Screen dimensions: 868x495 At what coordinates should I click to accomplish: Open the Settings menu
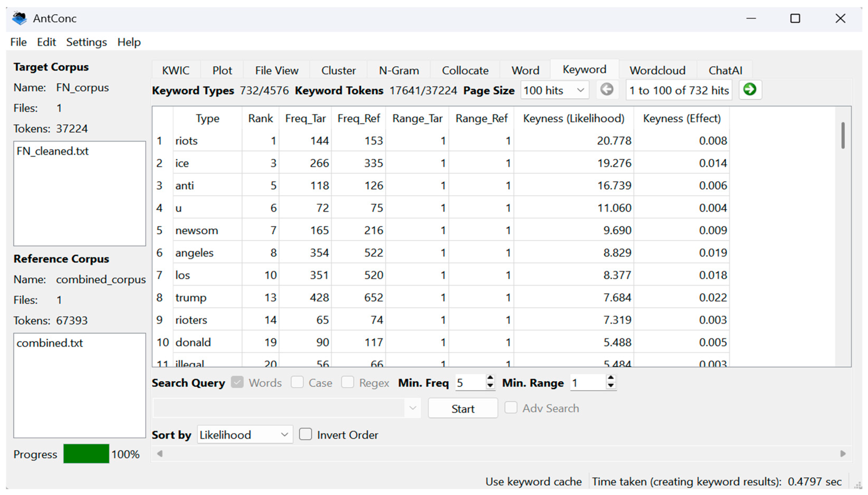click(86, 42)
